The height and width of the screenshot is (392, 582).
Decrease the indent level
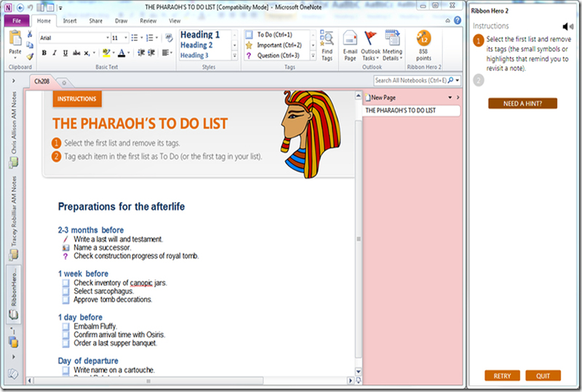[141, 52]
